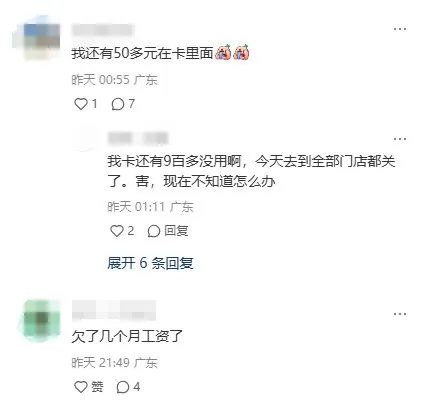This screenshot has height=405, width=424.
Task: Click the comment text 我还有50多元在卡里面
Action: coord(142,53)
